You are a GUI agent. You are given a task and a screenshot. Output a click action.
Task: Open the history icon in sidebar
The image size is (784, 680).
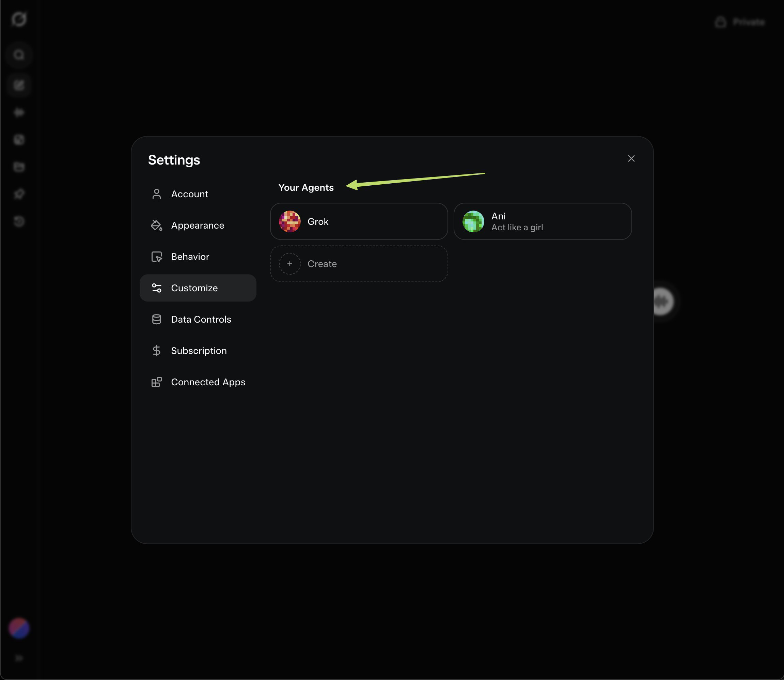pyautogui.click(x=19, y=221)
